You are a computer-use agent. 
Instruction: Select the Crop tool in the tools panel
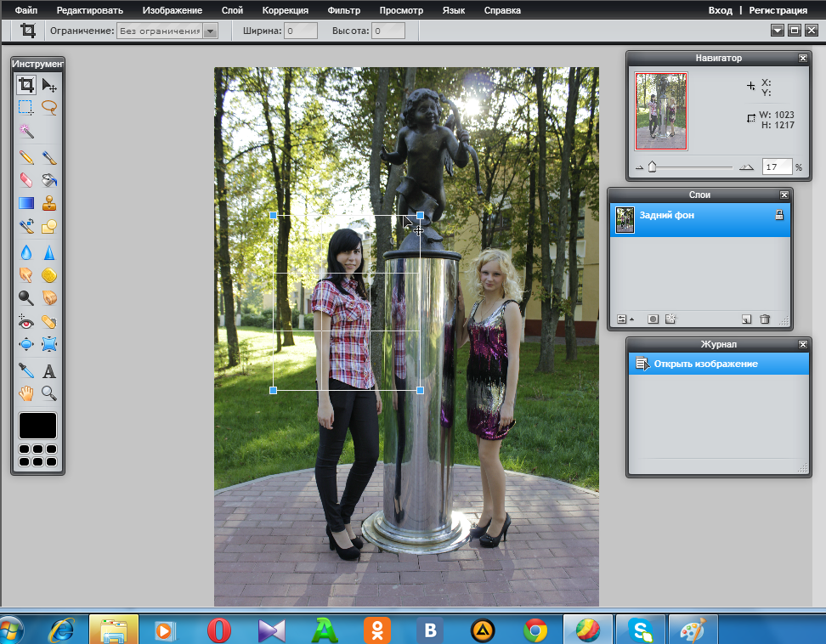pyautogui.click(x=25, y=85)
